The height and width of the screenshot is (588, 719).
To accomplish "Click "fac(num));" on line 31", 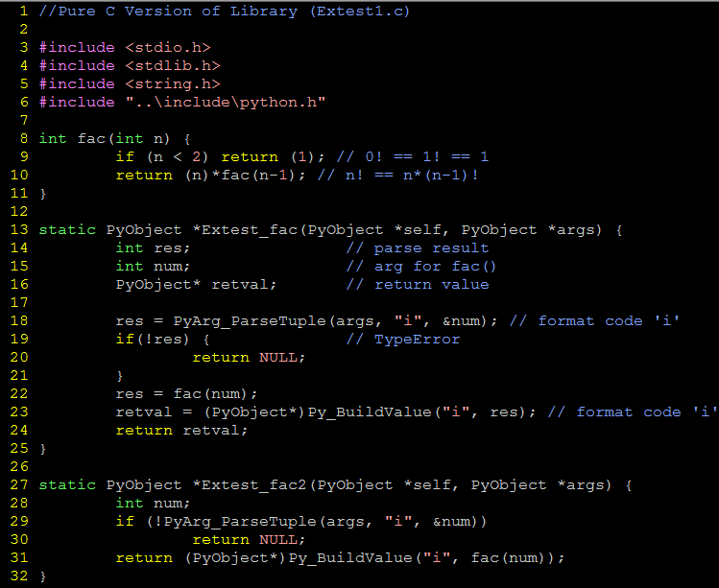I will point(518,557).
